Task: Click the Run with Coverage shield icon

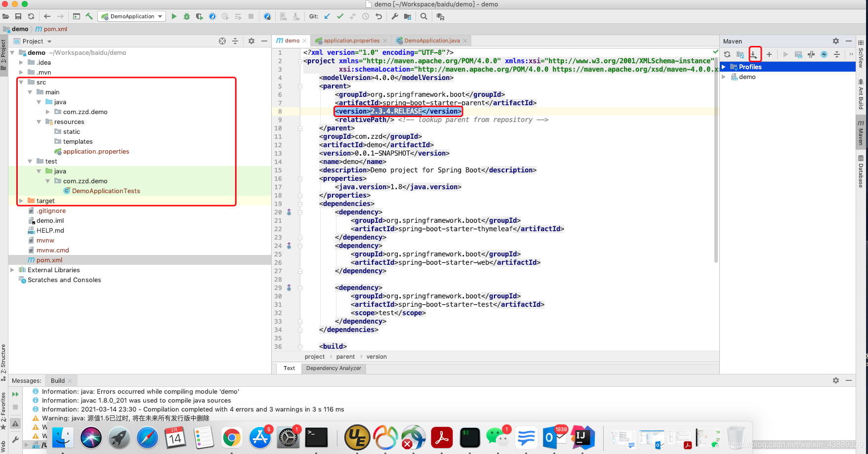Action: (x=200, y=16)
